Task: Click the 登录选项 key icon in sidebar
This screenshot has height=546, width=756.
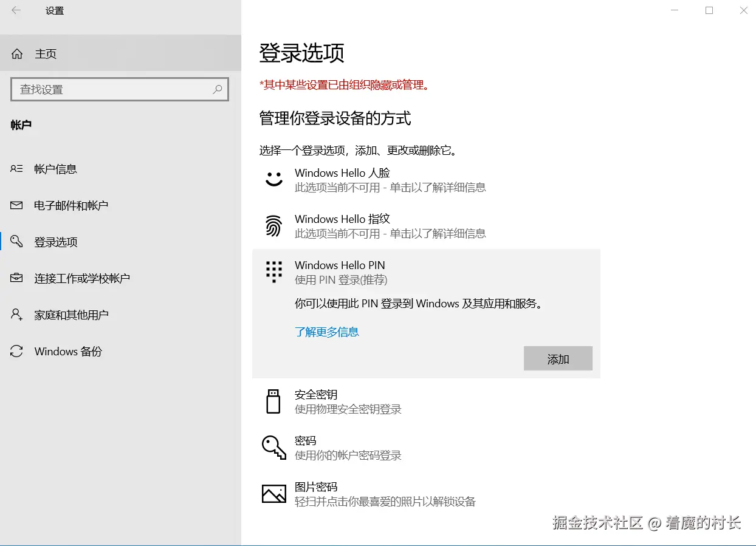Action: (x=16, y=242)
